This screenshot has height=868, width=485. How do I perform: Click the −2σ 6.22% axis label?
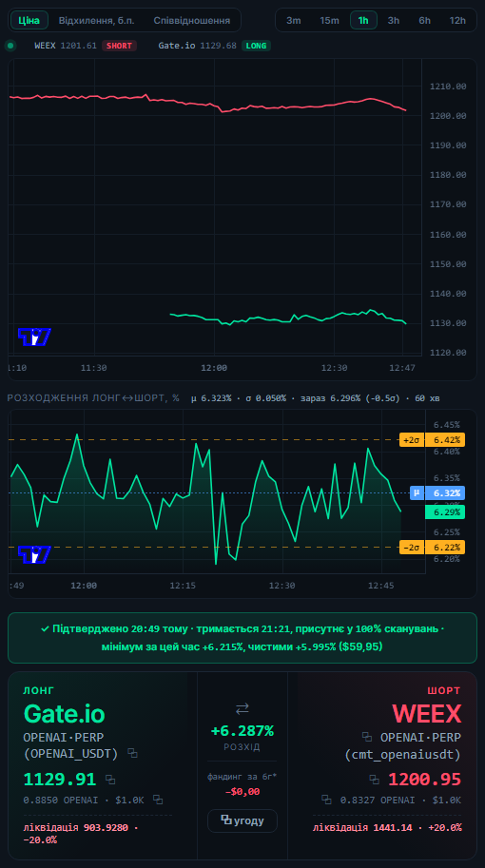coord(433,547)
